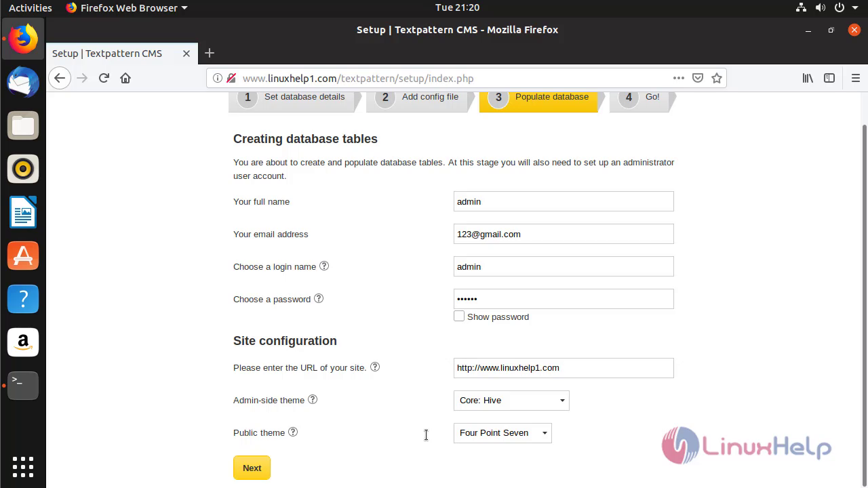Image resolution: width=868 pixels, height=488 pixels.
Task: Open the Firefox library icon
Action: point(808,78)
